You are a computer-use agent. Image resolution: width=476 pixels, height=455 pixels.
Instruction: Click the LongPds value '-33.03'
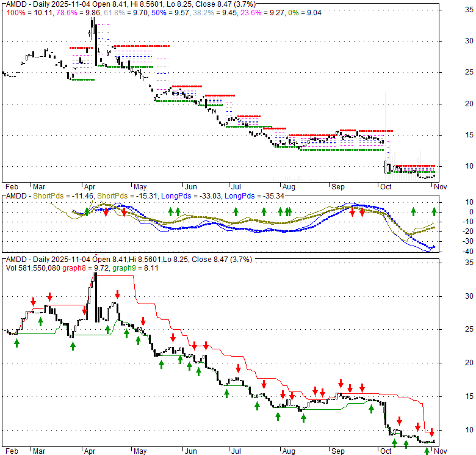[210, 196]
